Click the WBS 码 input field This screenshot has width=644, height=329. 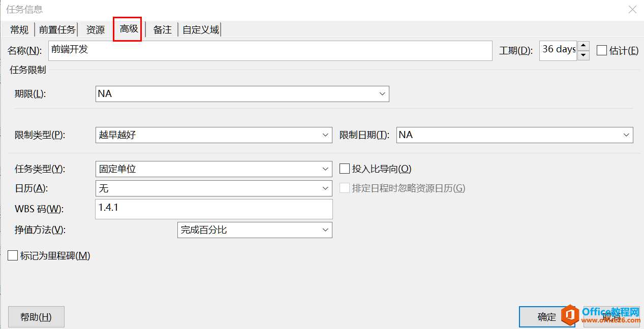pyautogui.click(x=213, y=209)
